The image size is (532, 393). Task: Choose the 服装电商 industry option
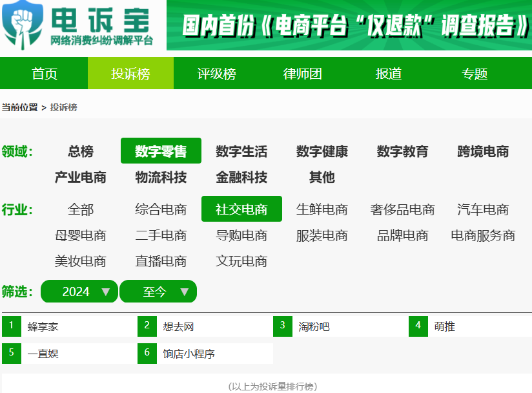click(x=322, y=235)
